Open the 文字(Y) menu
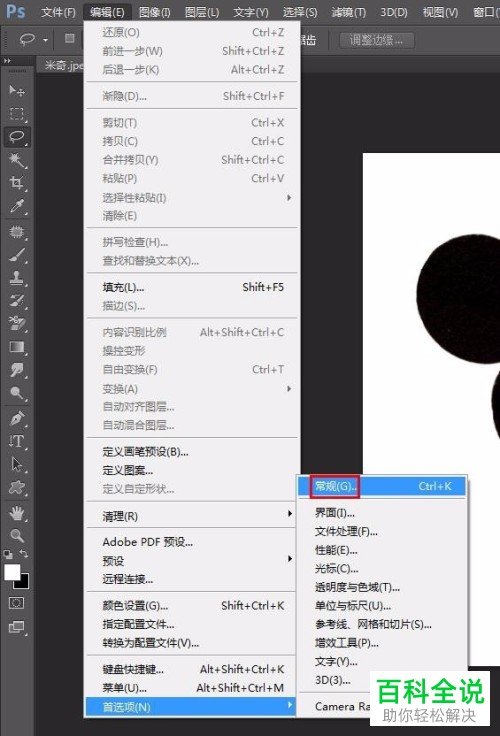Screen dimensions: 500x736 coord(251,12)
